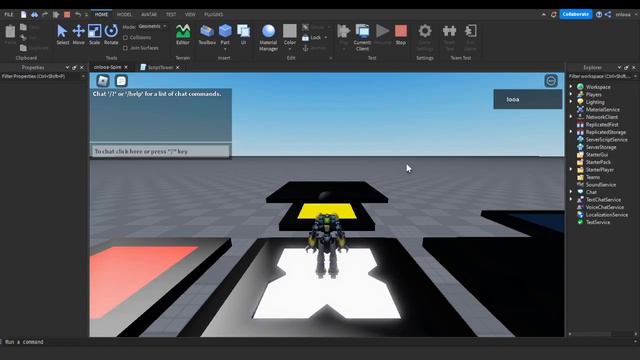Expand the ReplicatedStorage node

click(x=571, y=132)
